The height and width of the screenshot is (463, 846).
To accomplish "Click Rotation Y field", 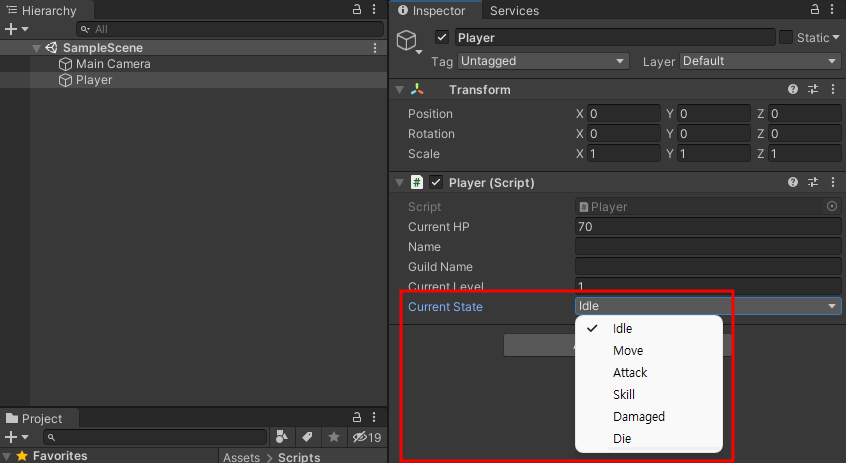I will coord(714,134).
